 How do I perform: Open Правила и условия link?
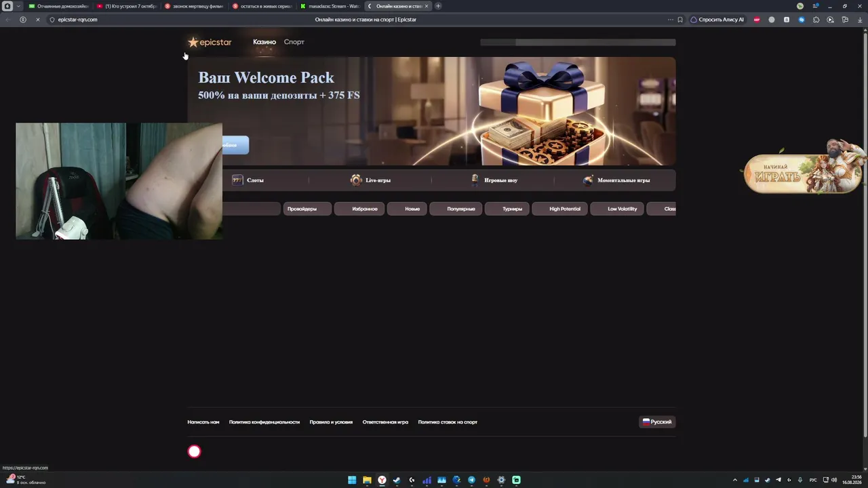(331, 422)
